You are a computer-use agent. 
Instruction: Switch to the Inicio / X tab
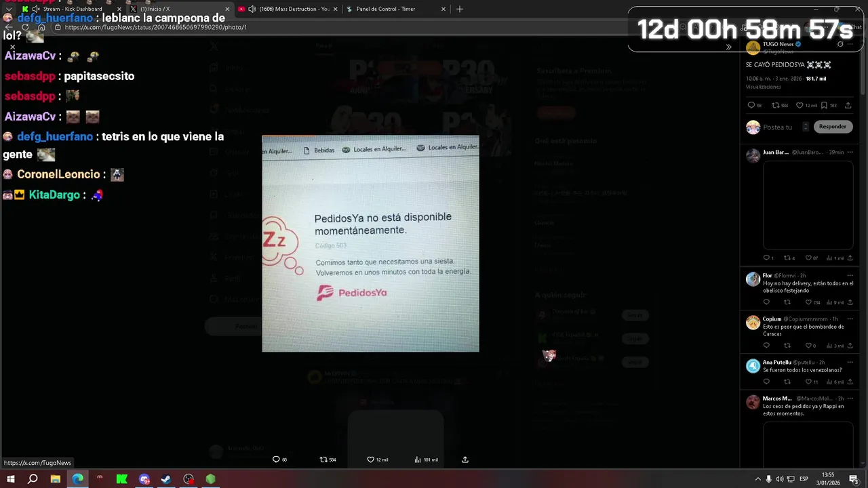[180, 9]
